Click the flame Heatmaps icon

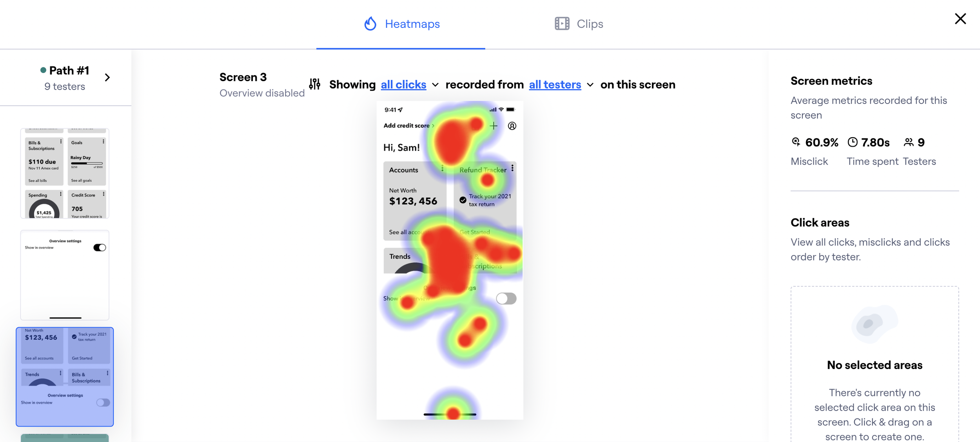[x=370, y=24]
